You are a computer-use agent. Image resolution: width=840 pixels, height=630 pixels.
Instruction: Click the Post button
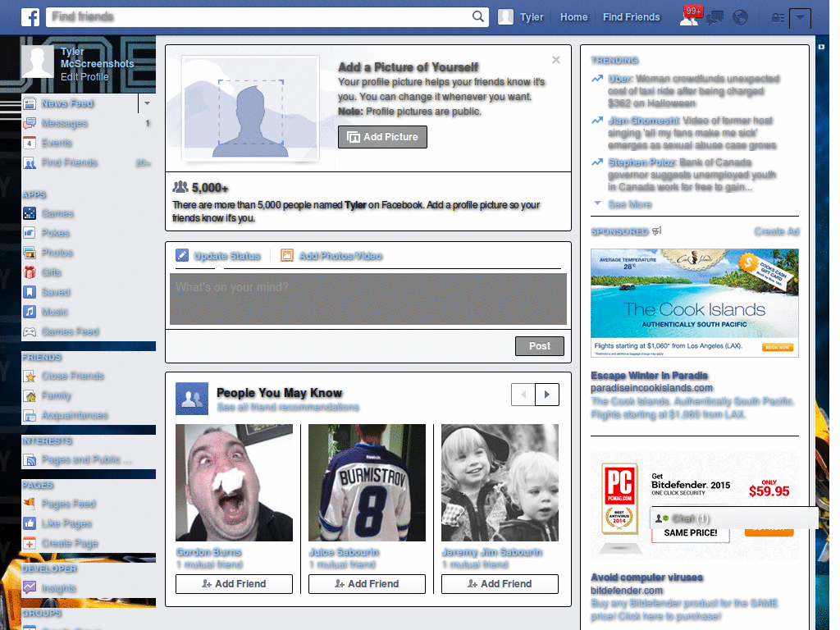(x=540, y=346)
